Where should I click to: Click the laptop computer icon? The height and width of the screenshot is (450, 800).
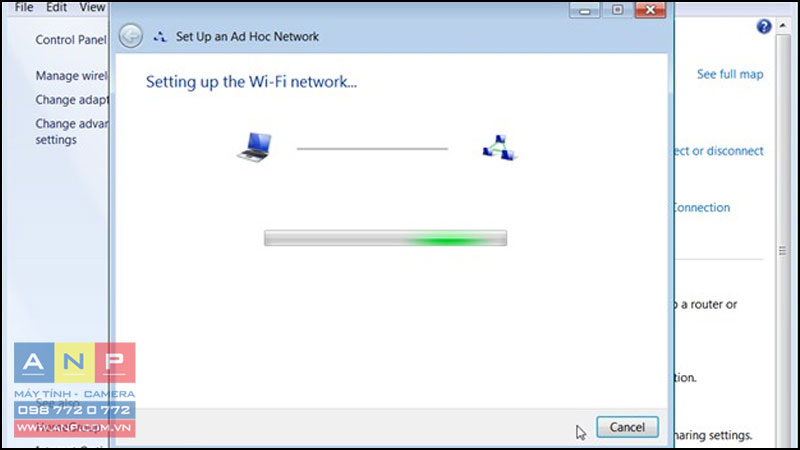(x=255, y=147)
